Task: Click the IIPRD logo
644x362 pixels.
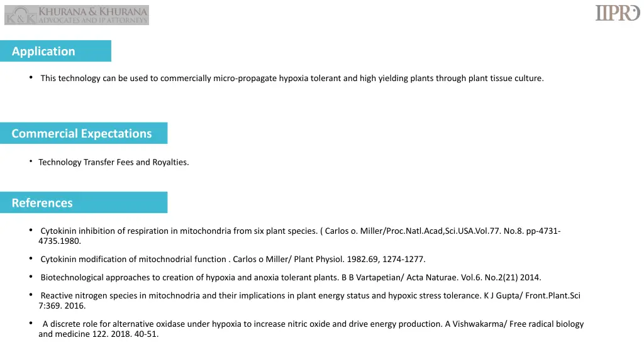Action: click(618, 13)
